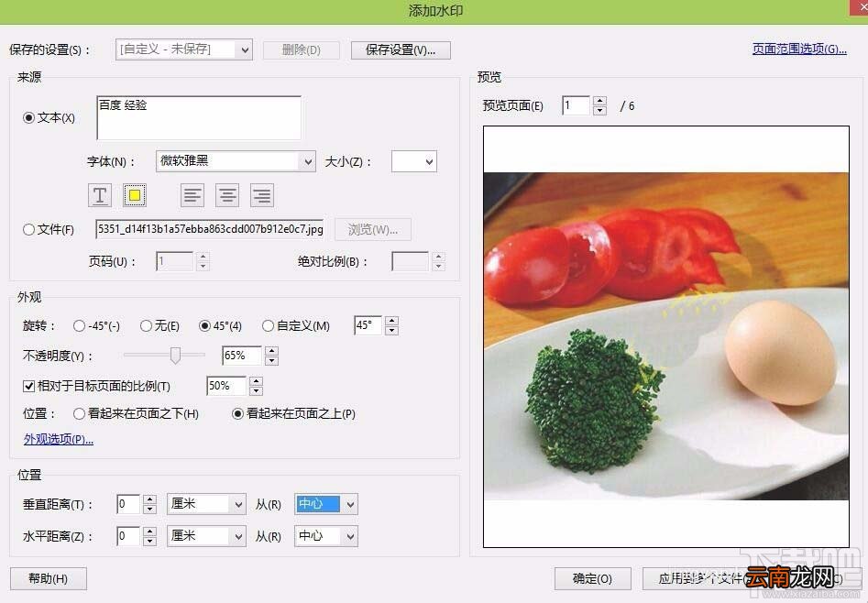Screen dimensions: 868x603
Task: Decrease the preview page number
Action: tap(599, 110)
